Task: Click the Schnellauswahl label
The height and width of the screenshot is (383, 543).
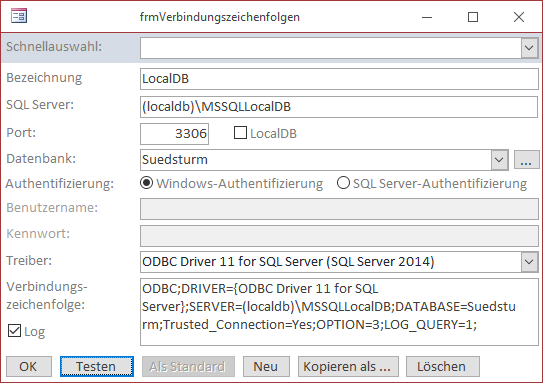Action: coord(54,46)
